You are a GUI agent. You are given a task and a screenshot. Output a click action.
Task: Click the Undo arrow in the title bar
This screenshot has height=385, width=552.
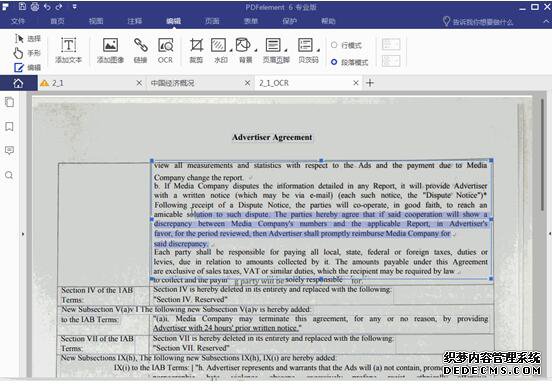[47, 7]
